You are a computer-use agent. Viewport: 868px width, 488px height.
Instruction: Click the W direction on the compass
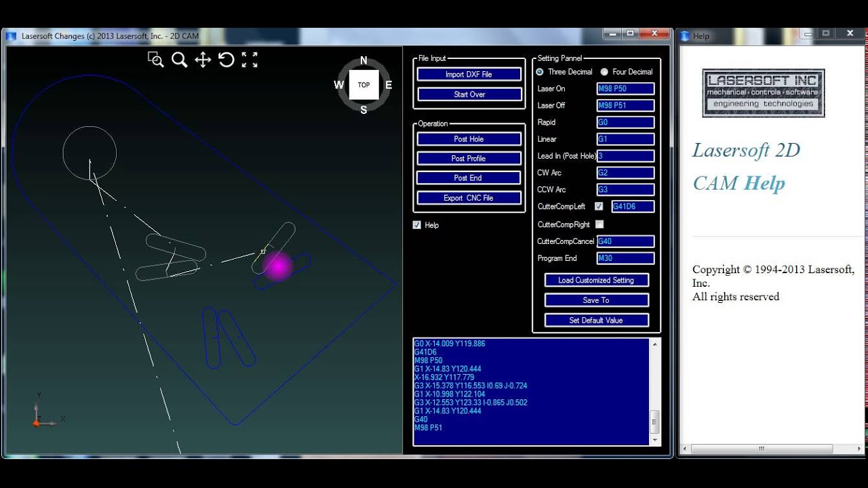pyautogui.click(x=339, y=85)
